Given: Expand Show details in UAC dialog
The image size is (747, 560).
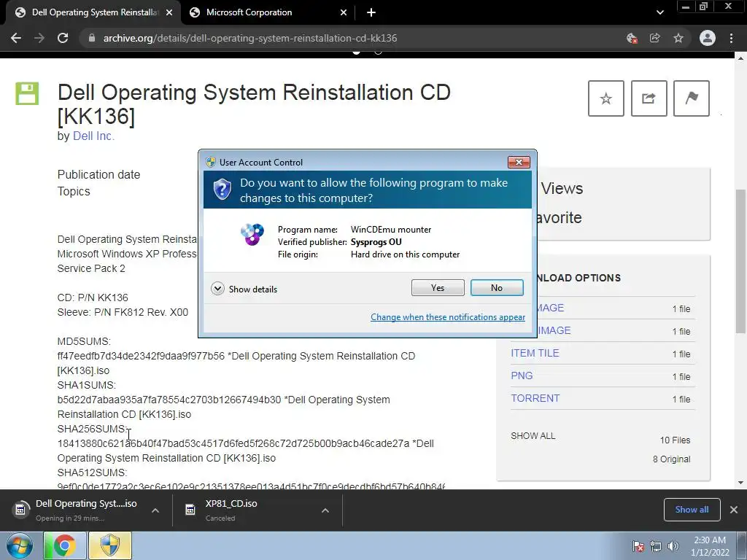Looking at the screenshot, I should coord(244,289).
